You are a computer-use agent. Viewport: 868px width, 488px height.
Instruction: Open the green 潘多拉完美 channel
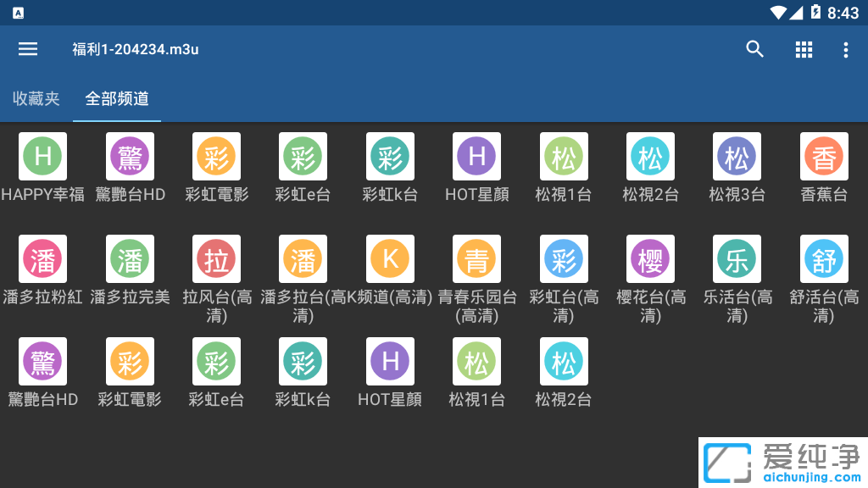pos(130,259)
